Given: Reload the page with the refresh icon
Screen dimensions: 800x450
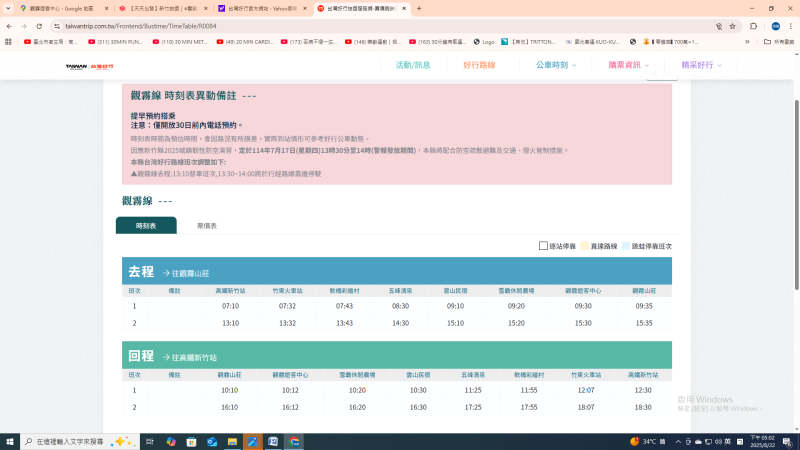Looking at the screenshot, I should click(39, 26).
